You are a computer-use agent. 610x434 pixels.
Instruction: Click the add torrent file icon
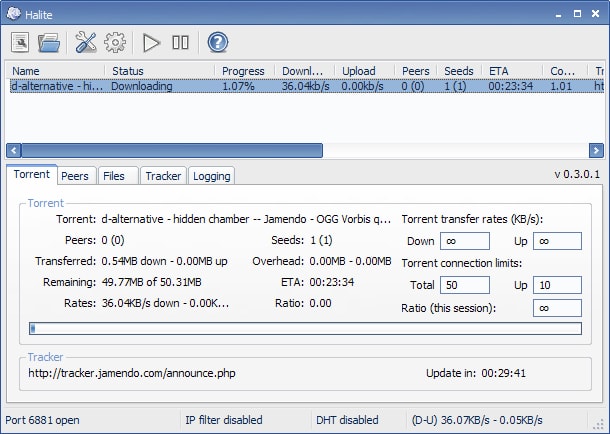(20, 42)
